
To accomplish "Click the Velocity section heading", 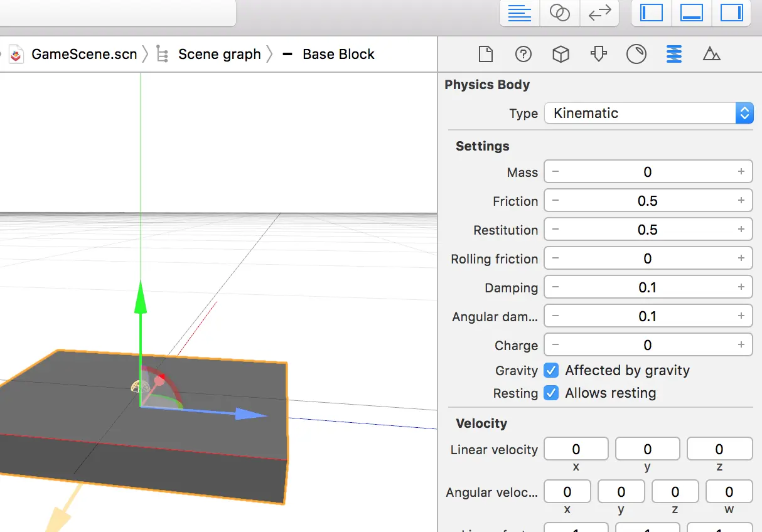I will 481,423.
